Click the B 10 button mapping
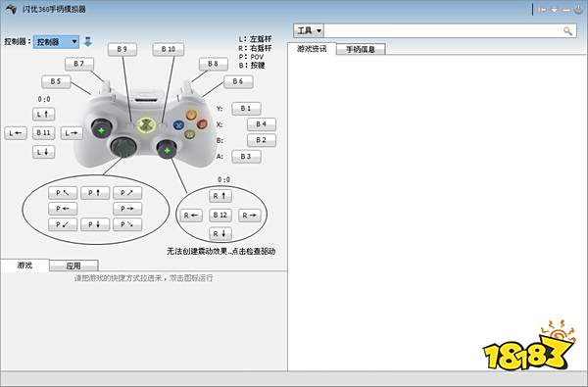This screenshot has height=387, width=588. click(169, 49)
